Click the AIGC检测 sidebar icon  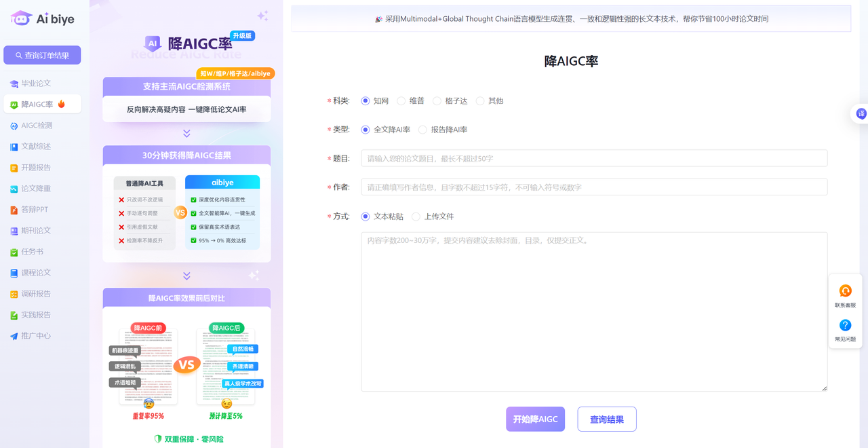14,126
